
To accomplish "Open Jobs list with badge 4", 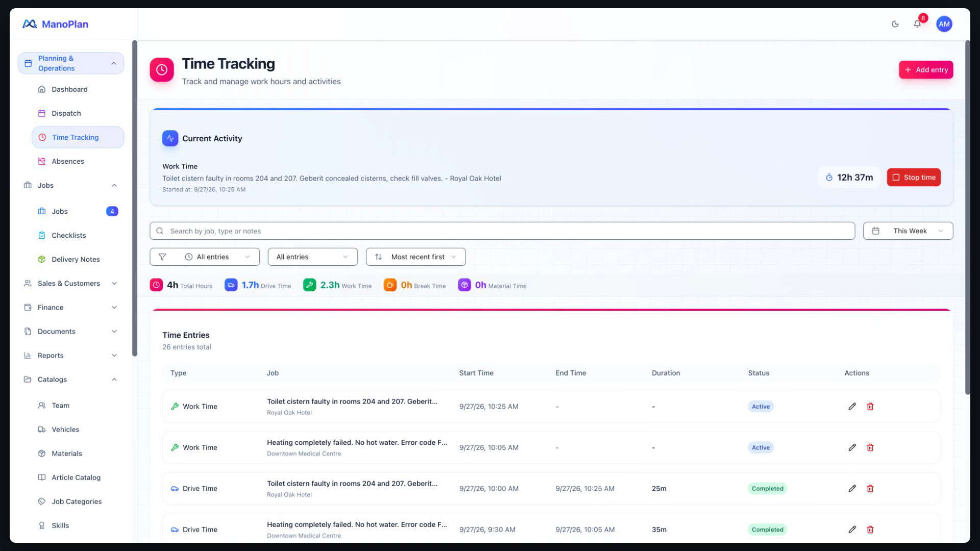I will pos(78,211).
